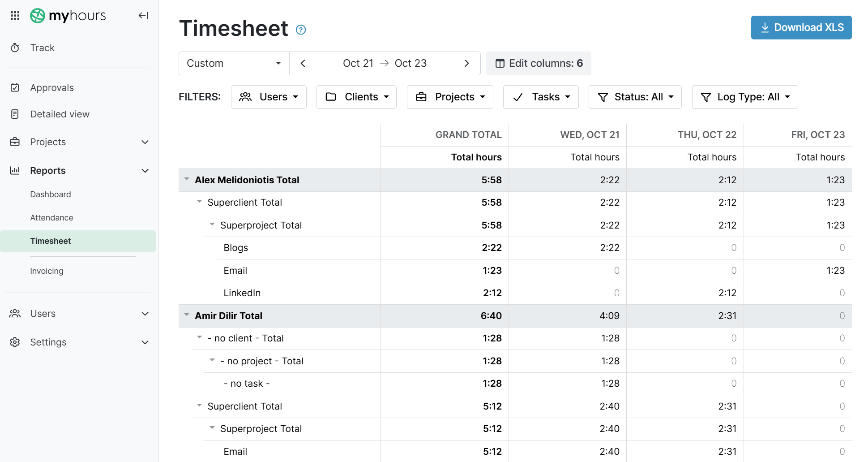Screen dimensions: 868x462
Task: Collapse Superclient Total under Amir Dilir
Action: tap(199, 406)
